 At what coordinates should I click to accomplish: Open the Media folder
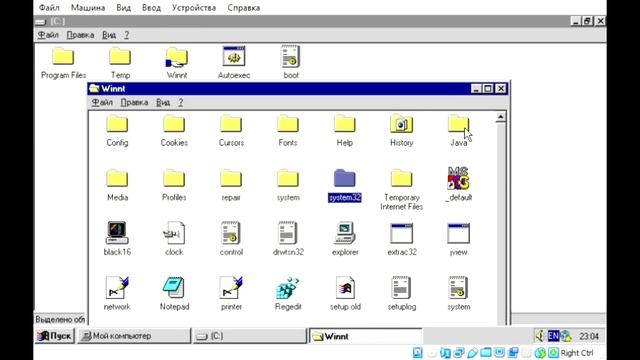[117, 179]
